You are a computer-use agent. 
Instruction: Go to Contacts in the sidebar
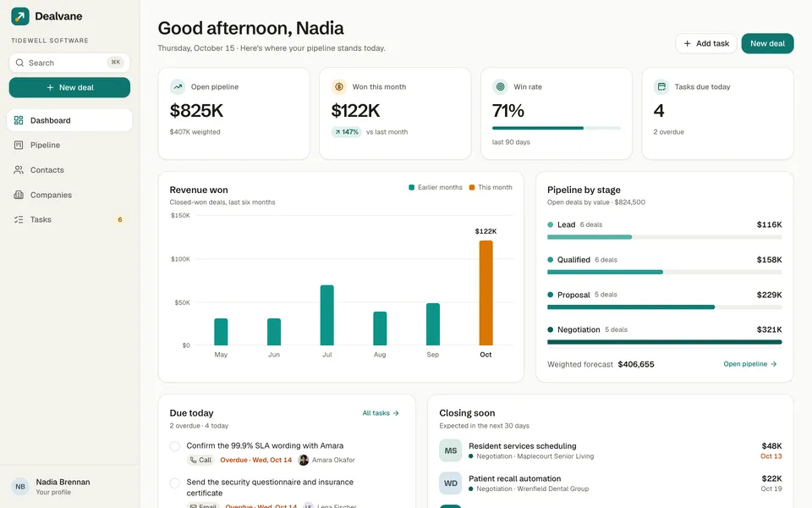(69, 170)
